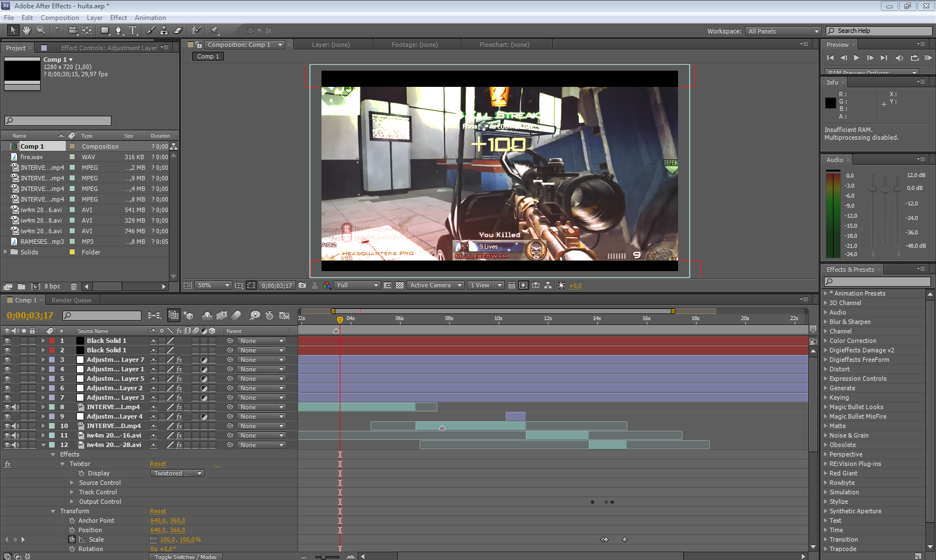Select the Horizontal Type tool

[133, 31]
